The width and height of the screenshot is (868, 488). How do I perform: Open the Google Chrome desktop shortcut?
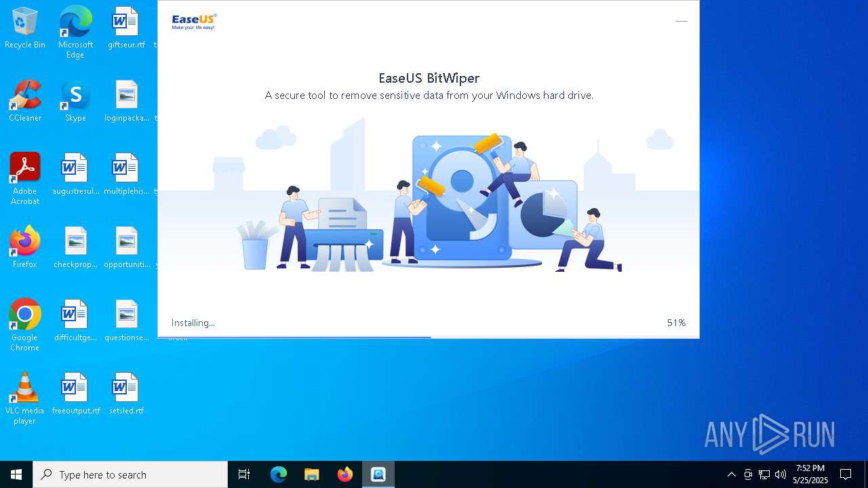(x=25, y=325)
